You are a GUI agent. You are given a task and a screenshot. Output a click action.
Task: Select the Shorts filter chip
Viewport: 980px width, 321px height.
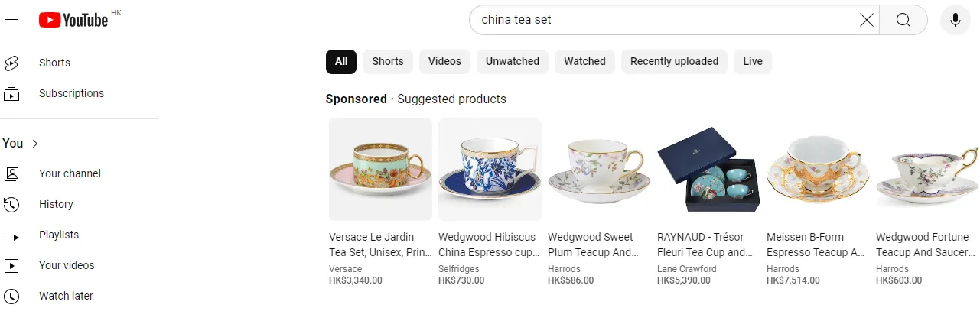[x=388, y=61]
